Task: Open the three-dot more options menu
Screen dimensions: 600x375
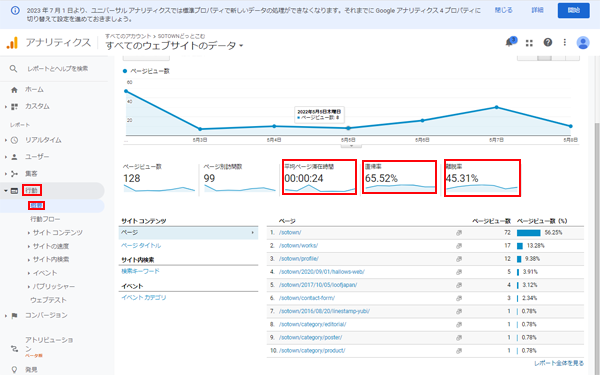Action: tap(565, 42)
